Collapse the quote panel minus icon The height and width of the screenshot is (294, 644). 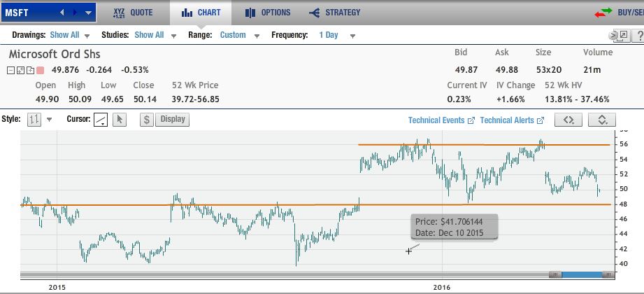(11, 70)
